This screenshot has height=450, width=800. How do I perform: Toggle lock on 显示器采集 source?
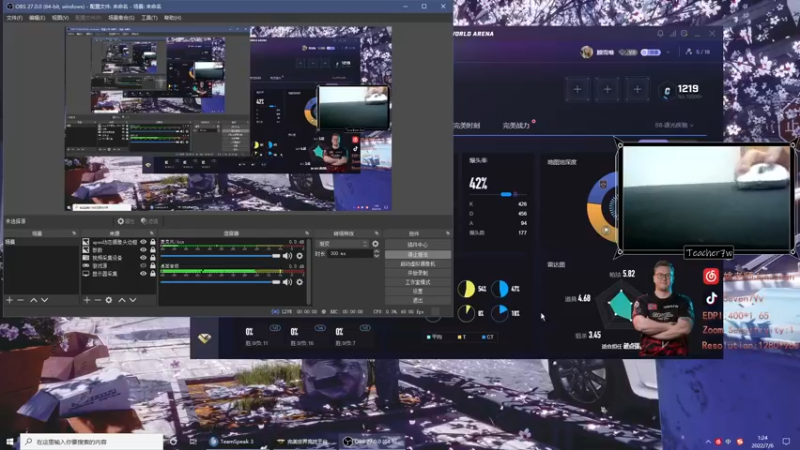(153, 273)
